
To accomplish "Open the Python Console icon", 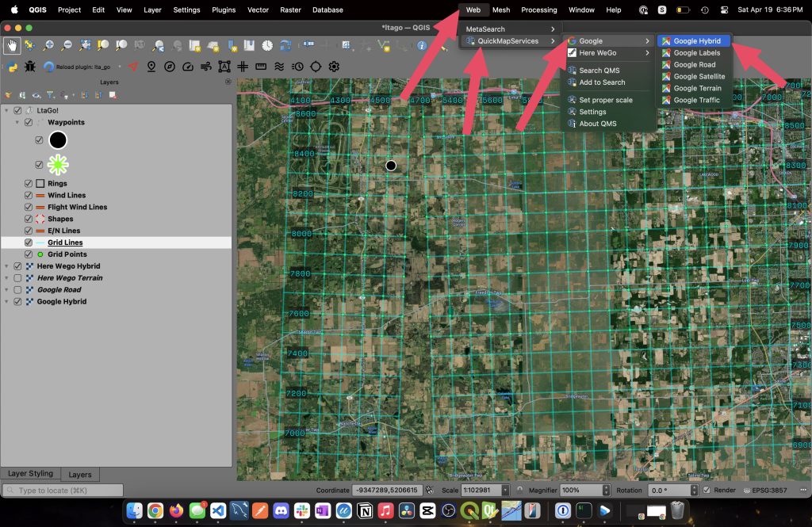I will pyautogui.click(x=12, y=67).
